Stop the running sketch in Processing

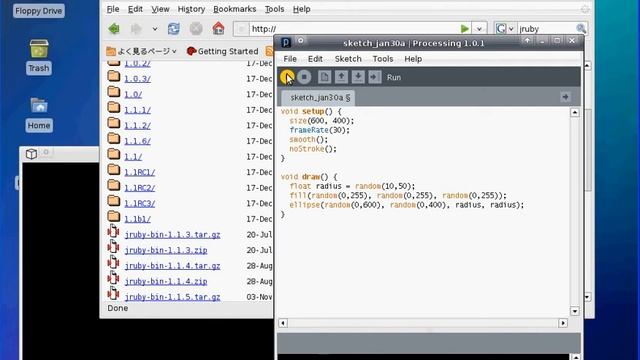tap(304, 77)
